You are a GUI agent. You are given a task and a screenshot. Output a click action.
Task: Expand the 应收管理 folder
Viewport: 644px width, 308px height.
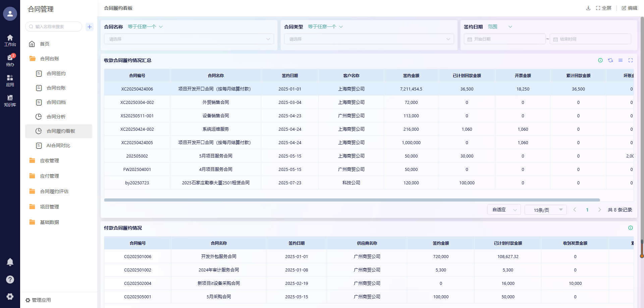tap(49, 161)
